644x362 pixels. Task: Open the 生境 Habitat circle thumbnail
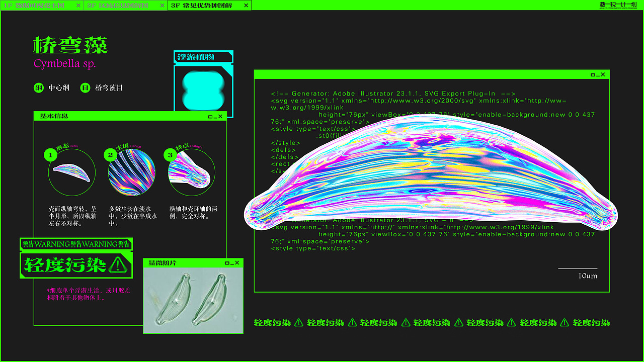coord(132,172)
